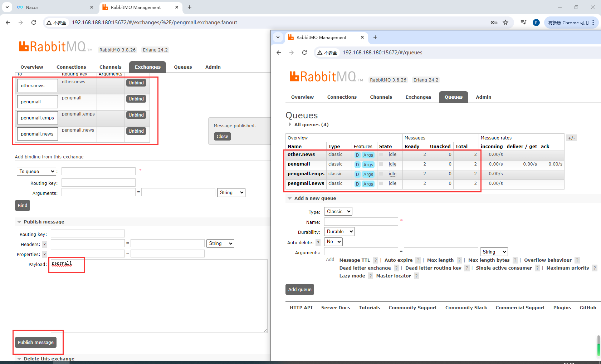Click Properties help question mark
This screenshot has width=601, height=364.
pyautogui.click(x=44, y=254)
